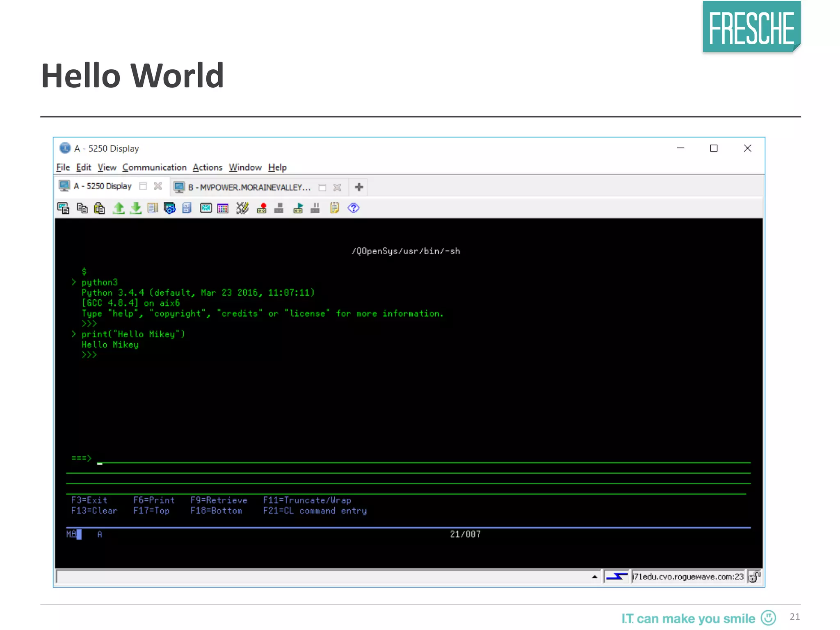
Task: Click the green Send file upload icon
Action: pyautogui.click(x=119, y=208)
